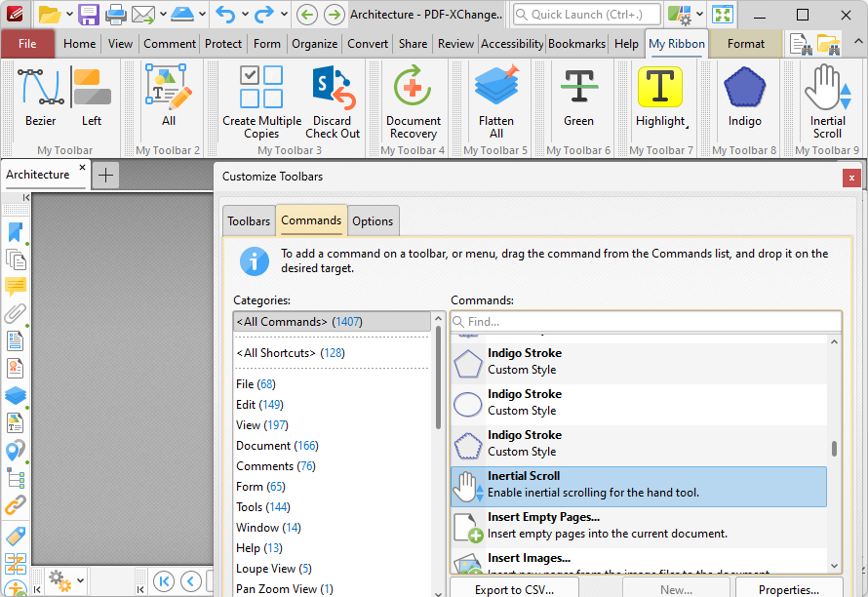Click Discard Check Out in the ribbon
Image resolution: width=868 pixels, height=597 pixels.
[333, 101]
